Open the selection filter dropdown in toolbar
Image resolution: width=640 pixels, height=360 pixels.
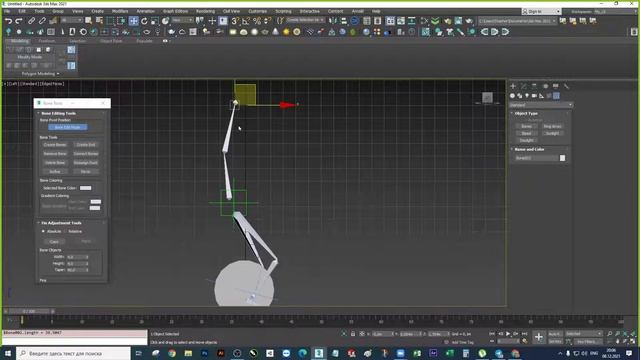click(72, 20)
